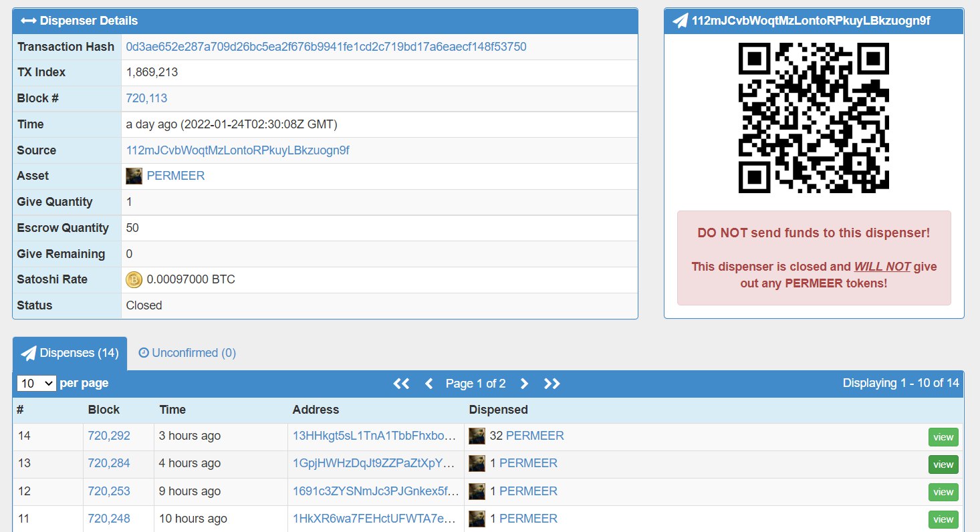980x532 pixels.
Task: Open block 720,284 link
Action: tap(109, 463)
